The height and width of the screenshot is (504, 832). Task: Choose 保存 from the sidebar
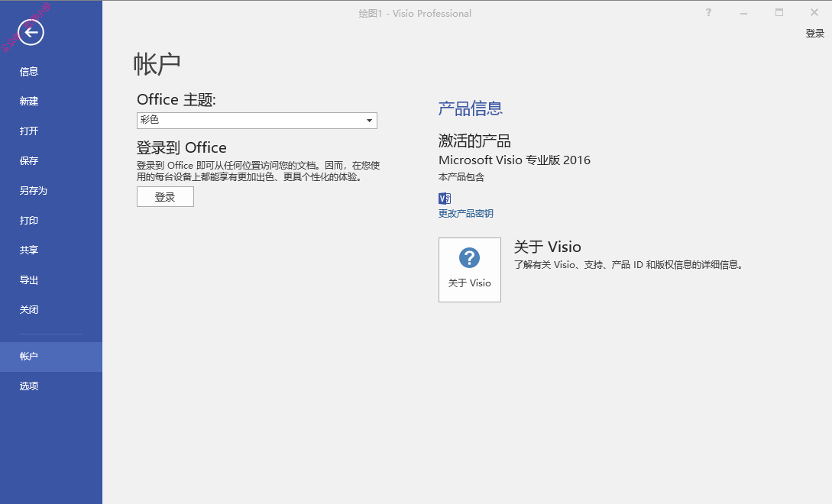point(29,161)
